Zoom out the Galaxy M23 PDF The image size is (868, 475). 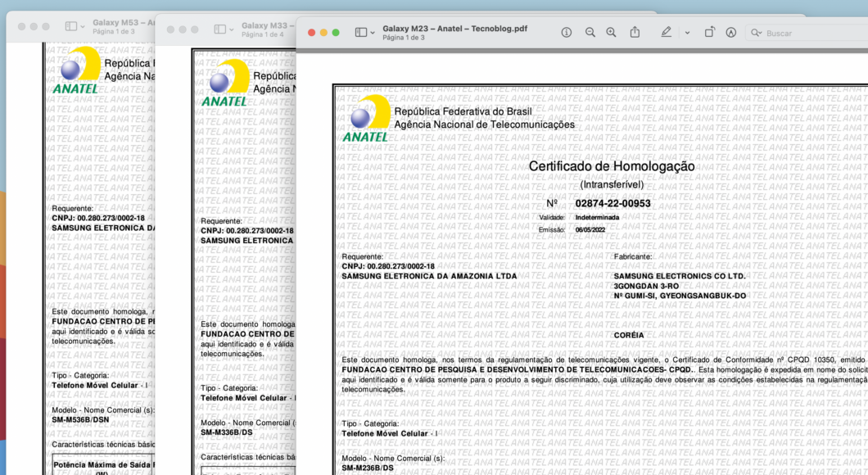coord(590,33)
